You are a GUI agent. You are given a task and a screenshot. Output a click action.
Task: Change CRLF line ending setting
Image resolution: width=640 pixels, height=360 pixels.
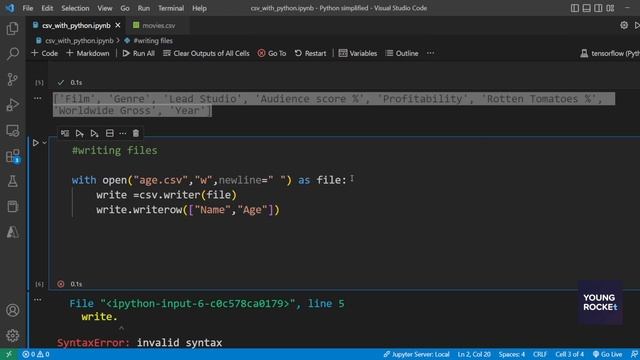point(540,354)
